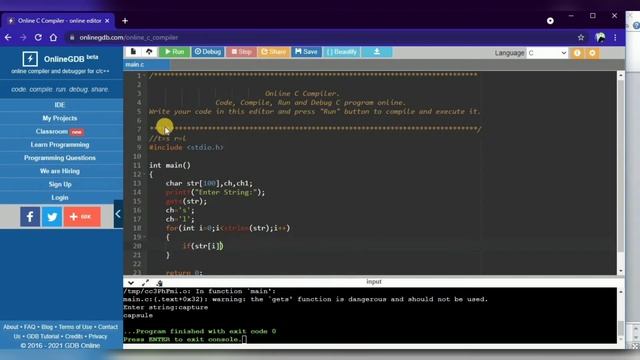Go forward with the browser forward arrow
640x360 pixels.
23,38
